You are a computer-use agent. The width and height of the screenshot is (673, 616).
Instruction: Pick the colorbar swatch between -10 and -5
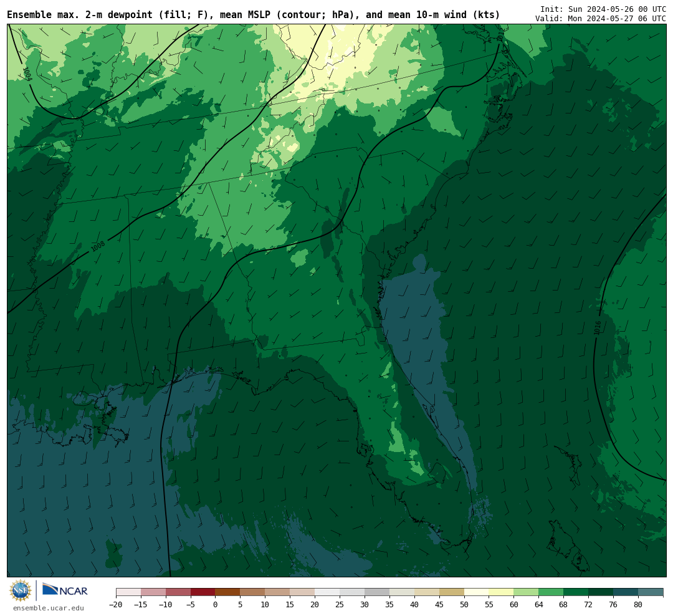[178, 592]
